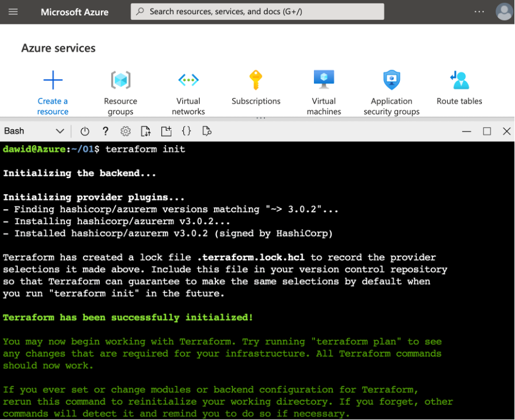Click the Azure services heading

click(59, 48)
